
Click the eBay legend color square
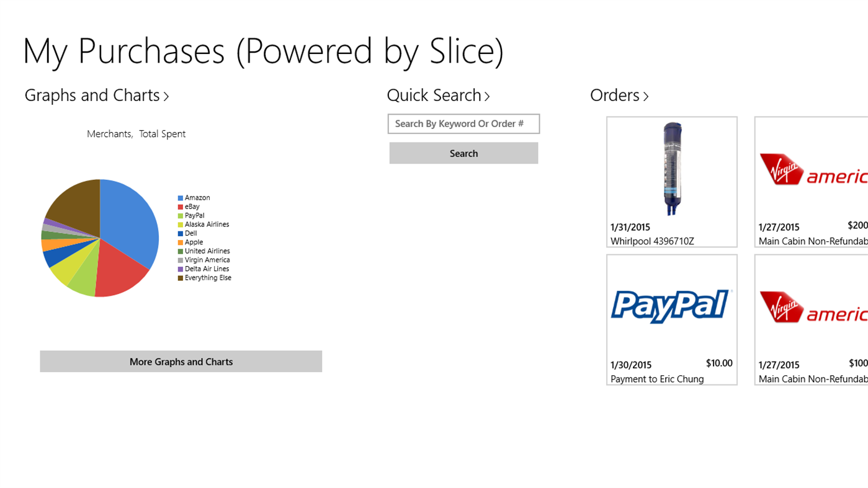(x=180, y=206)
